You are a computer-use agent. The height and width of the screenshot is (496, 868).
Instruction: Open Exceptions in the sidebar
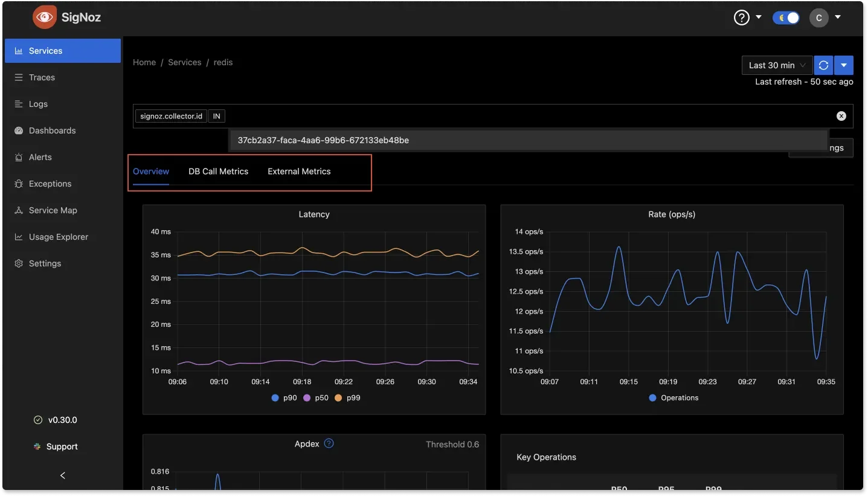pos(63,184)
